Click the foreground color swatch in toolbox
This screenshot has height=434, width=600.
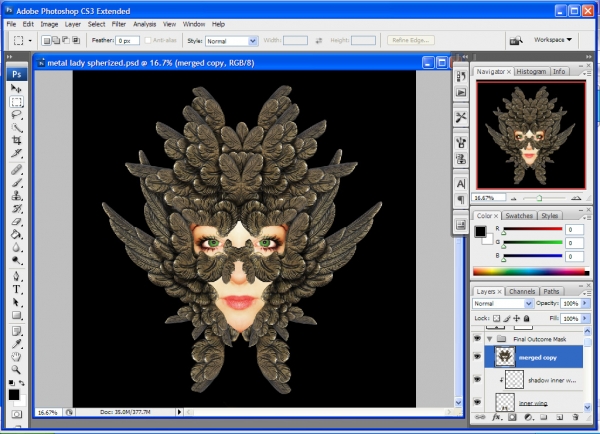[14, 395]
